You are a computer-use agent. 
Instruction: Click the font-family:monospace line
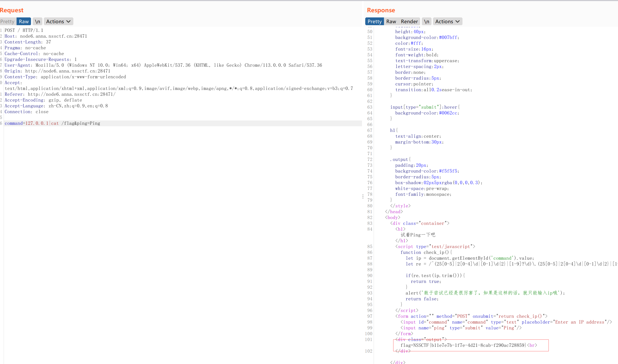[x=423, y=194]
